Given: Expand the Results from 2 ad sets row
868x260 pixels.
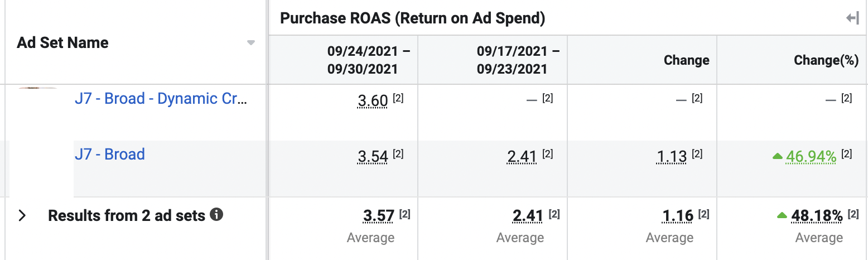Looking at the screenshot, I should pyautogui.click(x=22, y=215).
